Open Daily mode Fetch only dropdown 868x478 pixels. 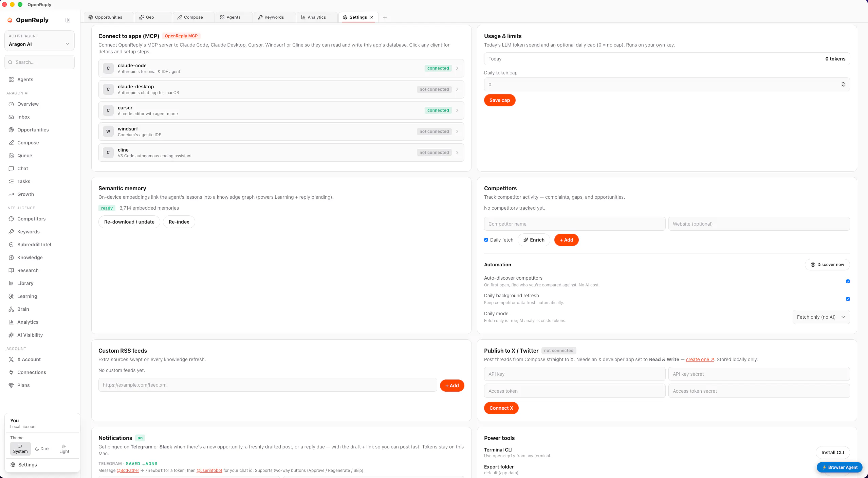[x=821, y=317]
